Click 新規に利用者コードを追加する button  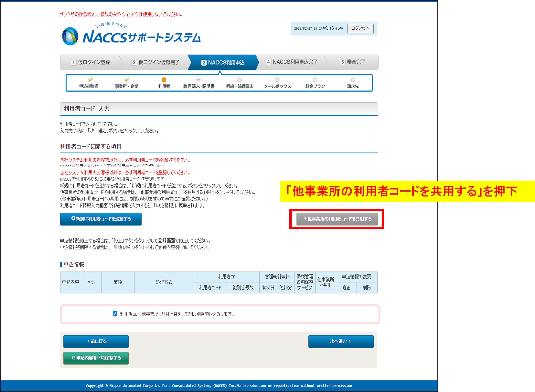point(101,219)
